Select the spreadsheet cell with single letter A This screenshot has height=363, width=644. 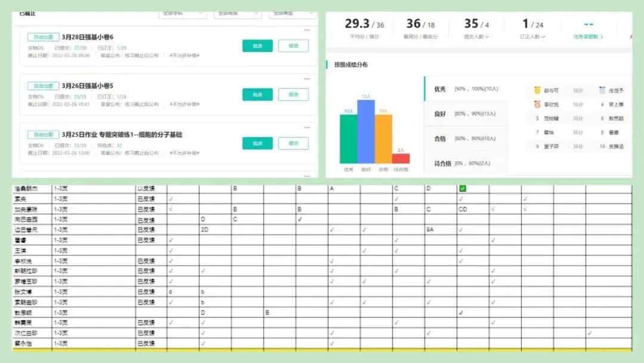tap(344, 188)
